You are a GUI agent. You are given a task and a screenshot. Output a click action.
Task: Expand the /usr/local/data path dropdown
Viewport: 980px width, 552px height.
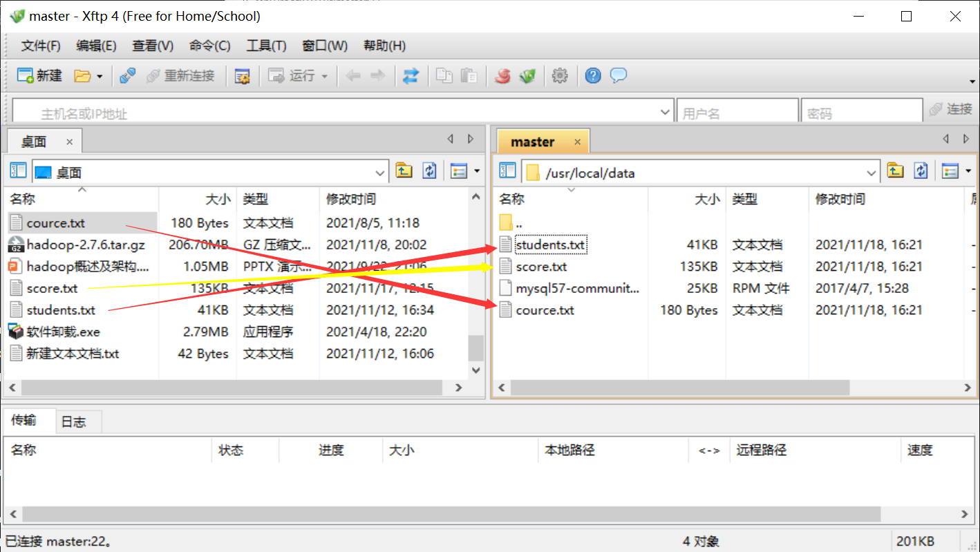click(x=871, y=173)
